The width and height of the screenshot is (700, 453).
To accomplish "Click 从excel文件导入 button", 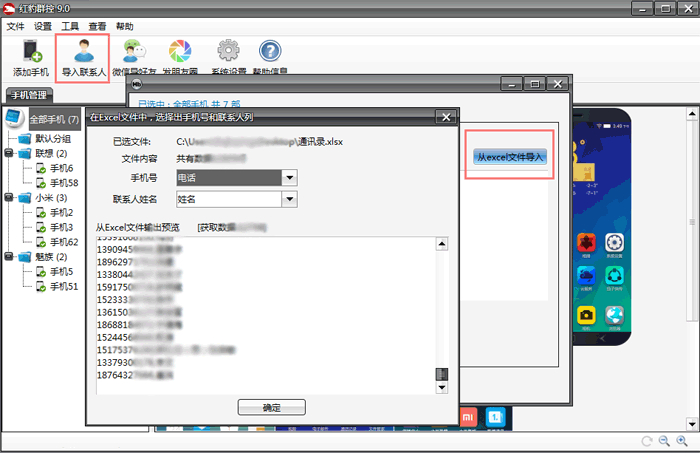I will coord(510,157).
